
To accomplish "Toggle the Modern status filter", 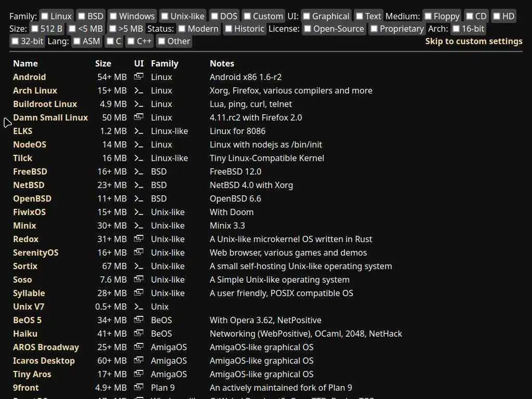I will coord(182,29).
